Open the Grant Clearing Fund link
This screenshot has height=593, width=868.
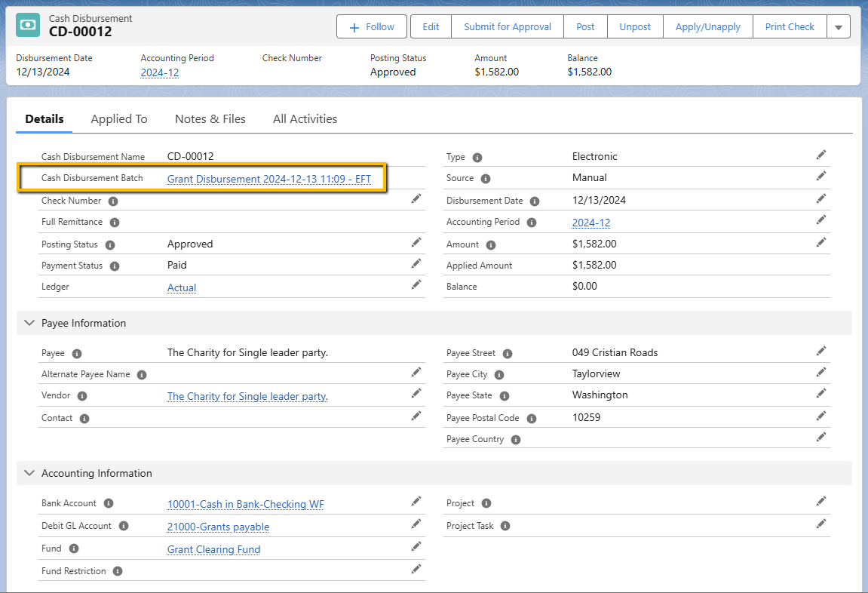point(213,549)
